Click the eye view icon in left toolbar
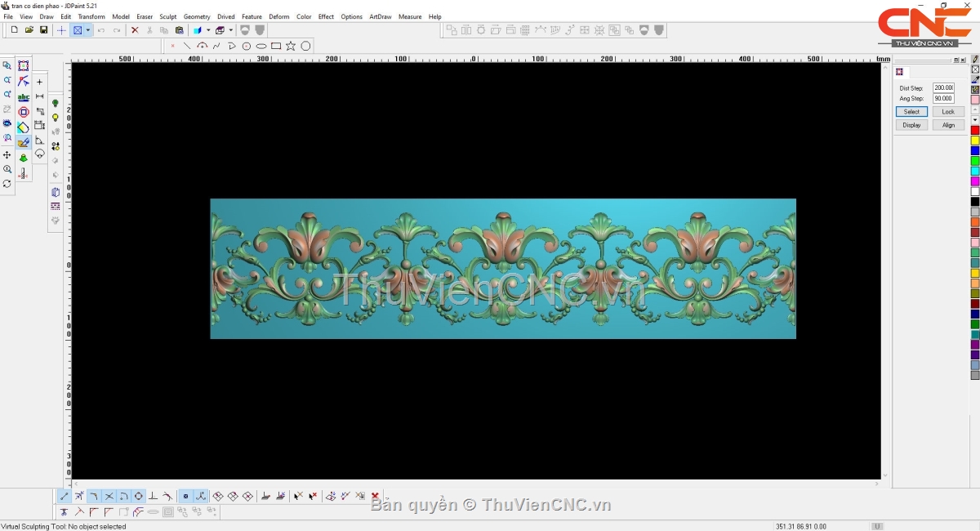 pyautogui.click(x=7, y=124)
